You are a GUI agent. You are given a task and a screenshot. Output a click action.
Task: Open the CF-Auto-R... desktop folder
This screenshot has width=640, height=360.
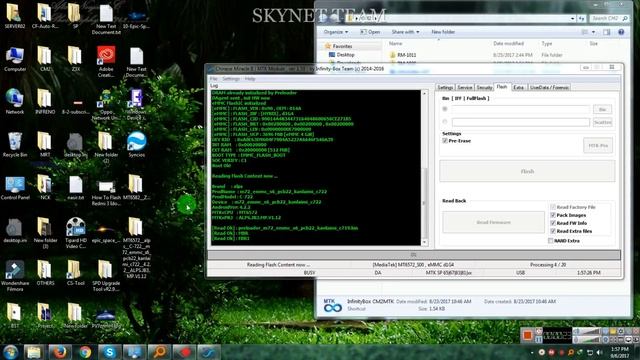coord(45,16)
